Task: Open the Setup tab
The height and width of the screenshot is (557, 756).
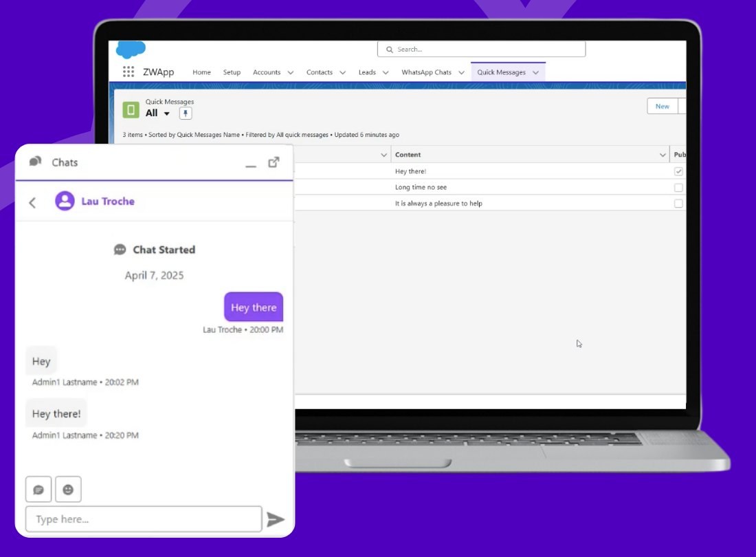Action: (x=232, y=72)
